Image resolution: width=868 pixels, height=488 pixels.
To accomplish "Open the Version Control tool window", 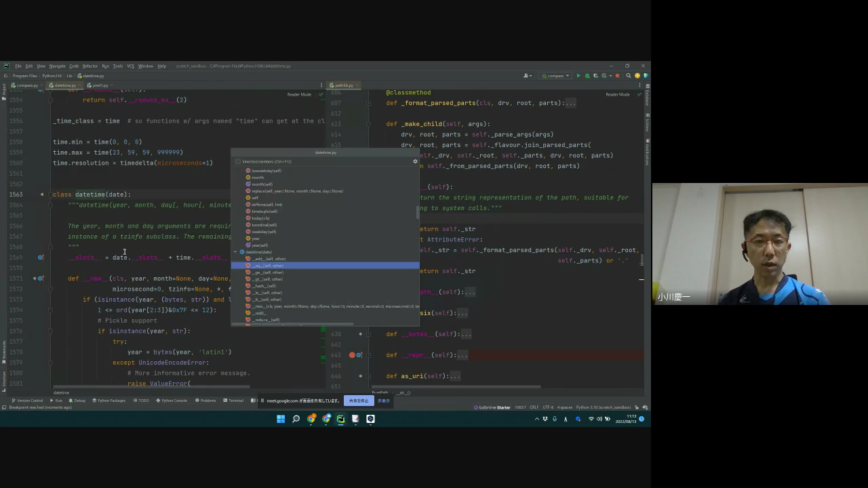I will tap(27, 401).
